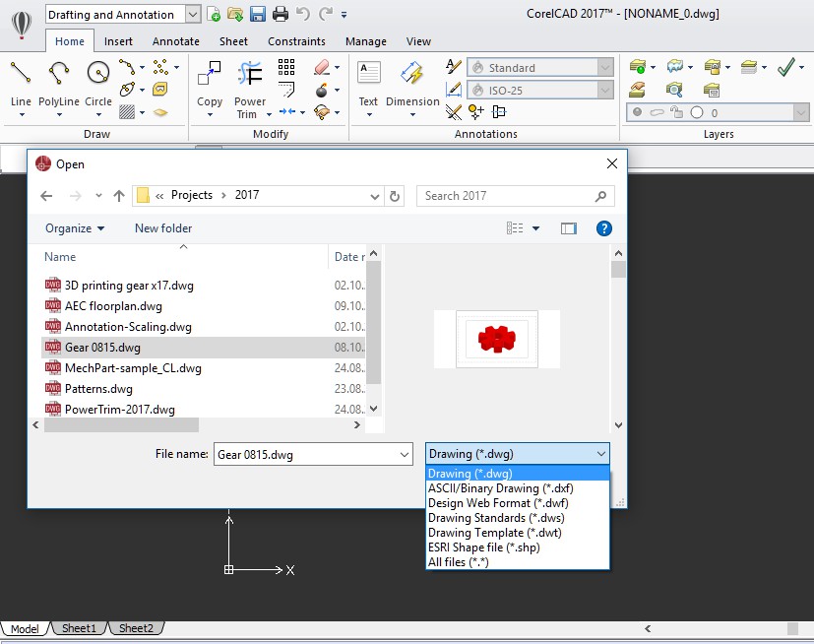Choose Drawing Template (*.dwt) file type
This screenshot has width=814, height=644.
click(517, 533)
